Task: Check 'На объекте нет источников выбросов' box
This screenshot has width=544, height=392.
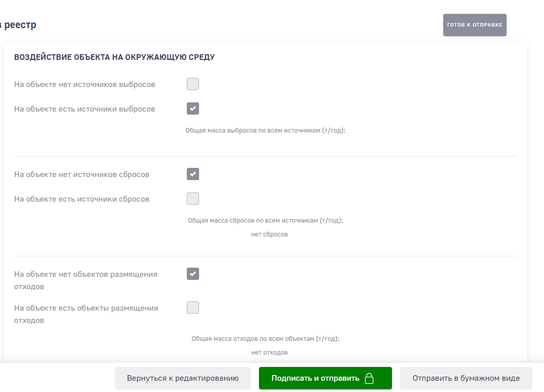Action: [x=193, y=84]
